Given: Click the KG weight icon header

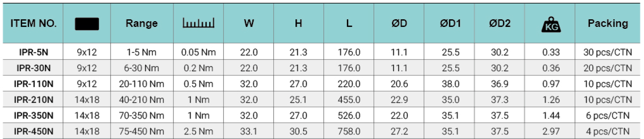Looking at the screenshot, I should coord(551,25).
